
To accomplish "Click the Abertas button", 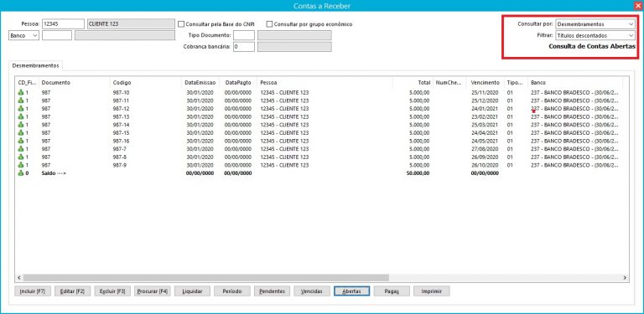I will 352,291.
